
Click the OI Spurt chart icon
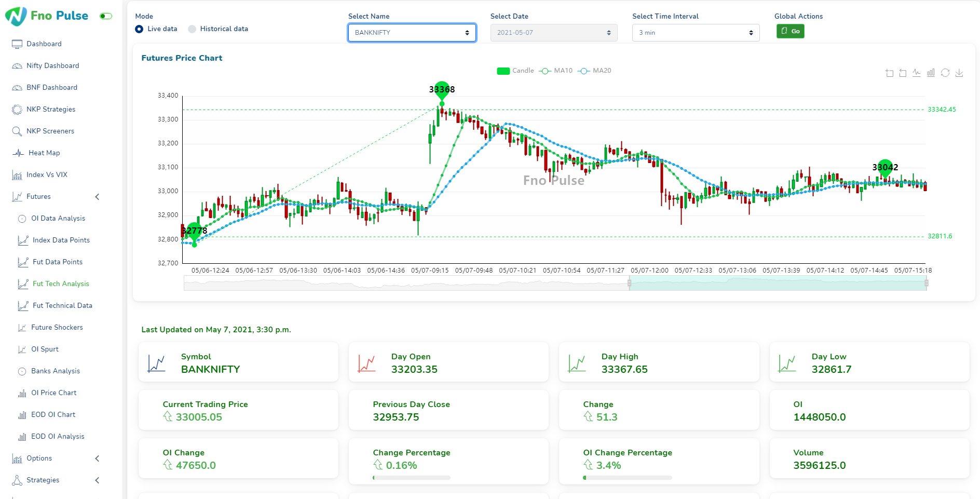22,349
